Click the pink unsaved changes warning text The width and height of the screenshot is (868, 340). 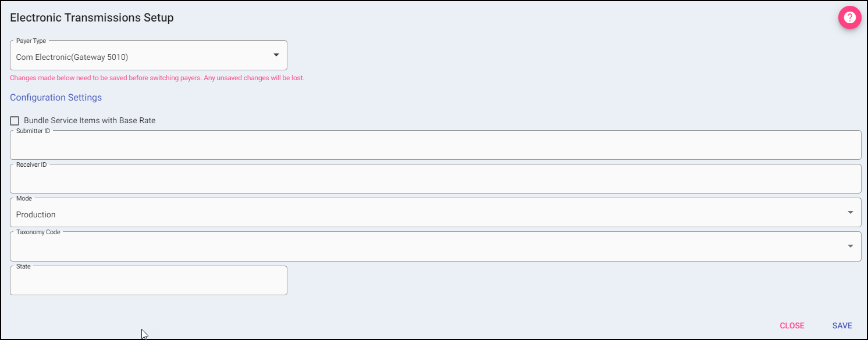157,78
